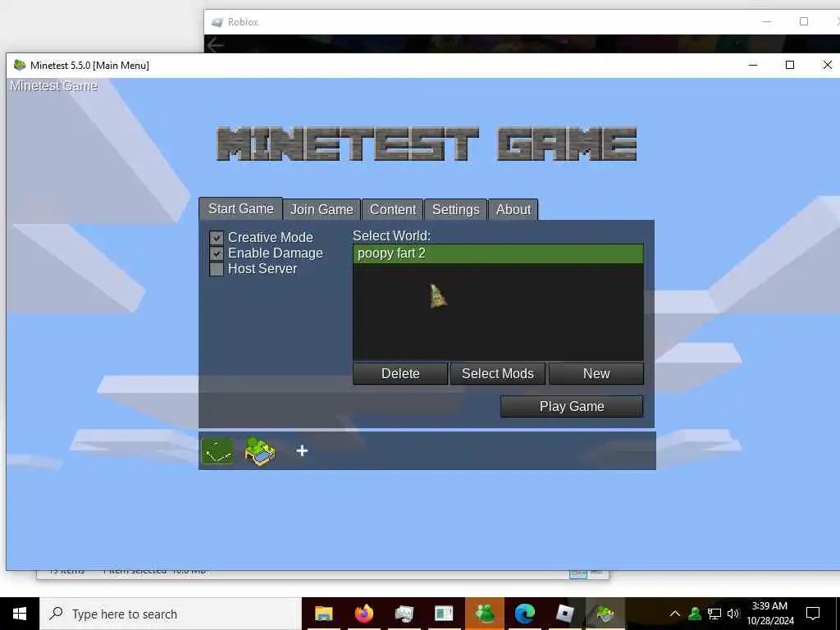
Task: Close the Minetest window
Action: (x=827, y=65)
